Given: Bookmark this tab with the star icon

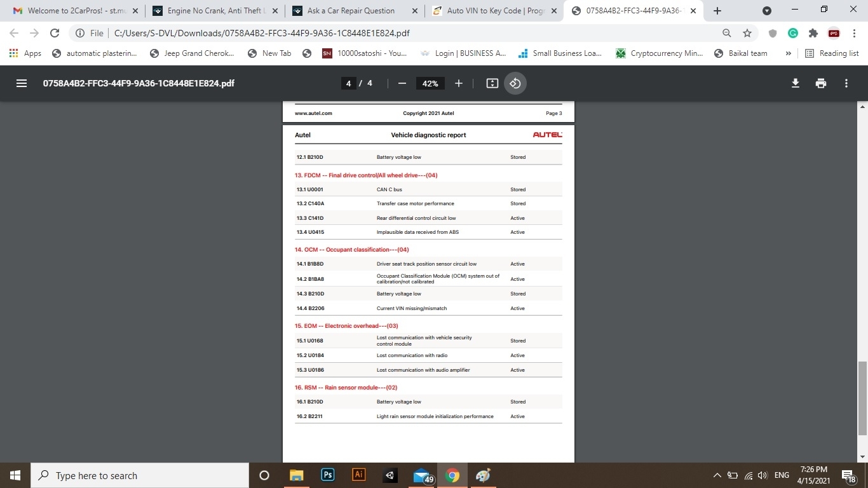Looking at the screenshot, I should click(747, 33).
